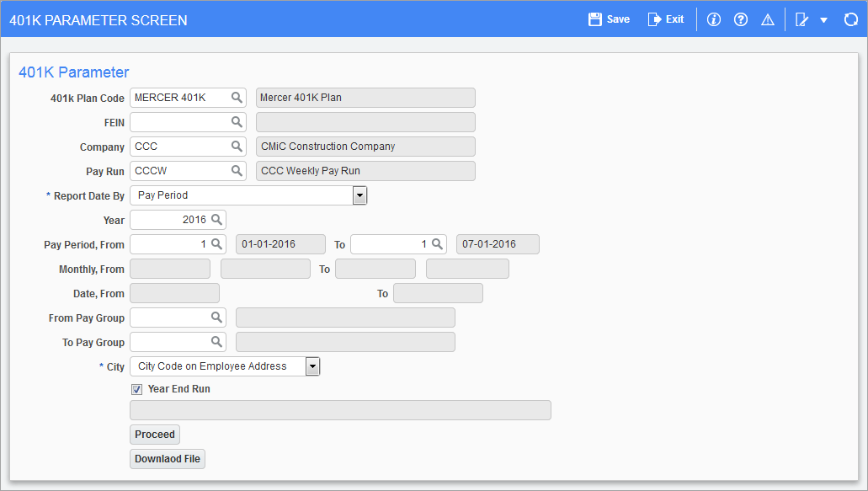This screenshot has height=491, width=868.
Task: Toggle the Year End Run checkbox
Action: 136,389
